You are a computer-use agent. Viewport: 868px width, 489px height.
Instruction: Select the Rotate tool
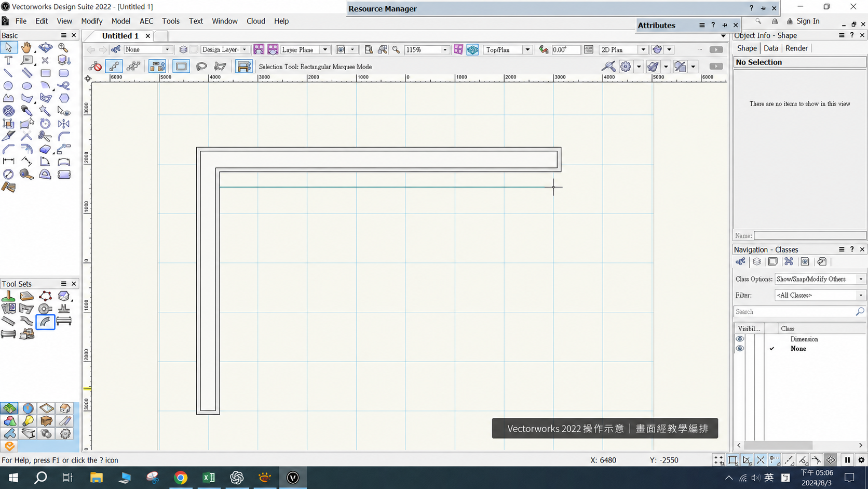click(45, 124)
